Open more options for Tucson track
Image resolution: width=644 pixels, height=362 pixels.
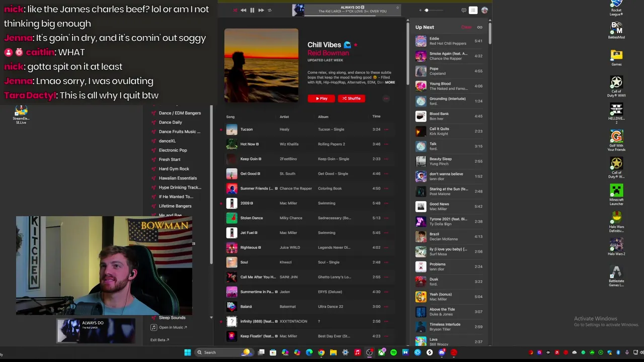(x=386, y=129)
